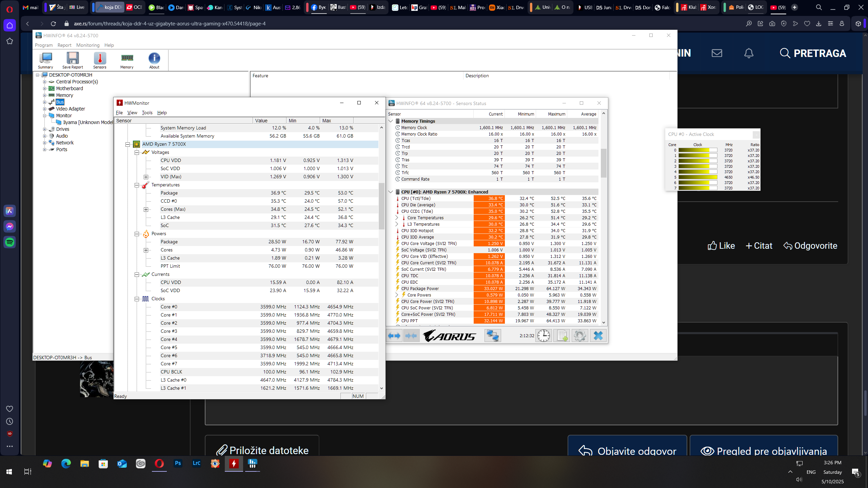Click Core #6 clock row in HWMonitor

tap(251, 355)
